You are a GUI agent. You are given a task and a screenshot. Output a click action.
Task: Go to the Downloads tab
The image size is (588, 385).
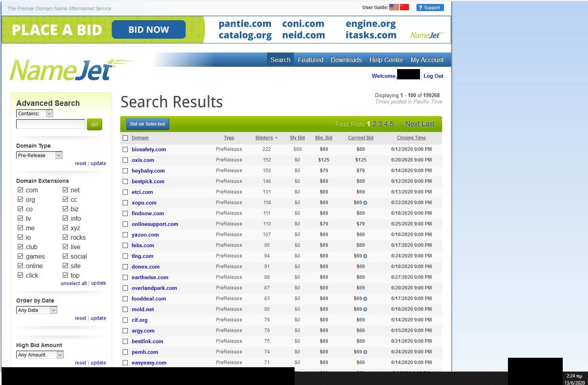point(346,60)
